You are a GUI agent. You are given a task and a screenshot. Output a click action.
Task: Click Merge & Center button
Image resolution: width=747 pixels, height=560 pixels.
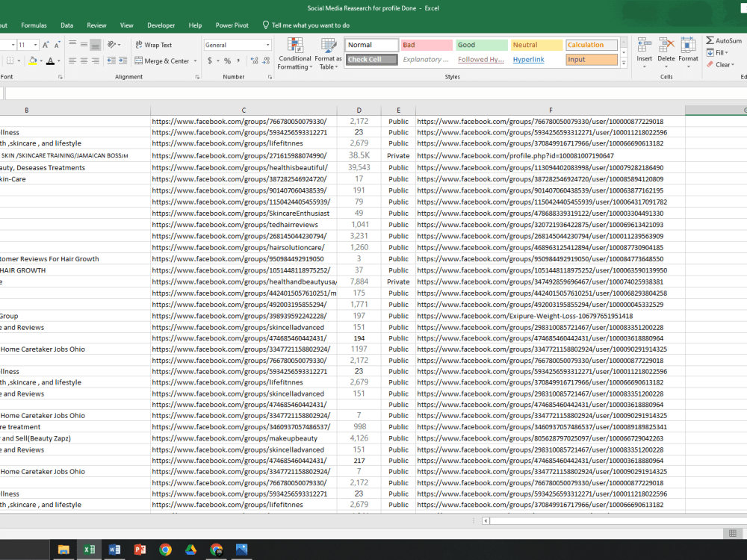pyautogui.click(x=162, y=61)
